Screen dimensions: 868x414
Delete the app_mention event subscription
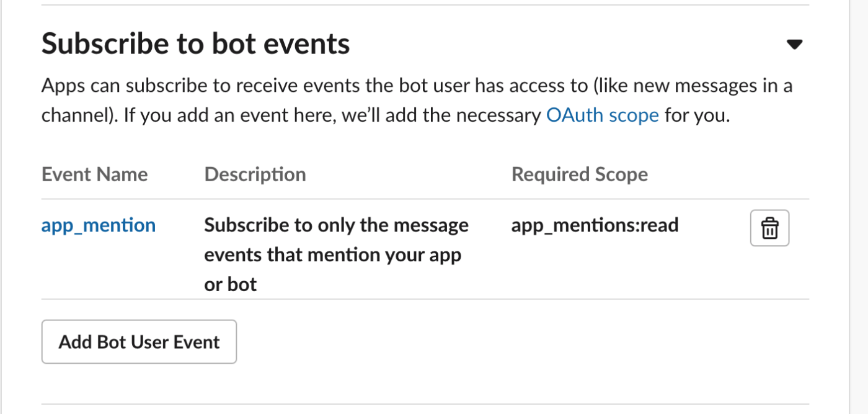point(769,228)
